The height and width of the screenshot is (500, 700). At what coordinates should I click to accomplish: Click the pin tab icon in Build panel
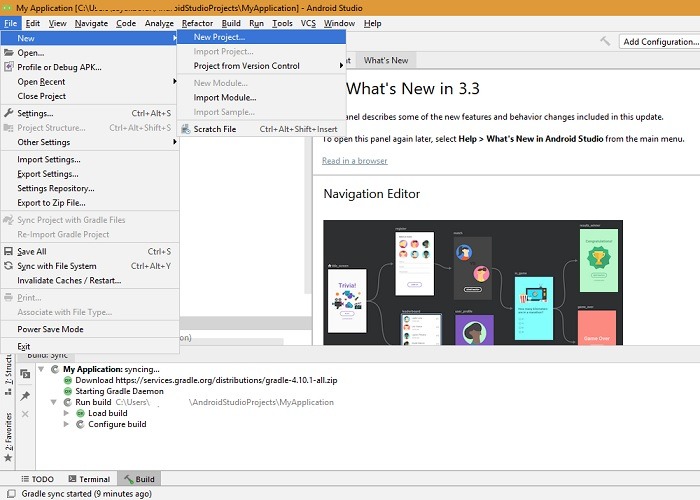pos(25,396)
